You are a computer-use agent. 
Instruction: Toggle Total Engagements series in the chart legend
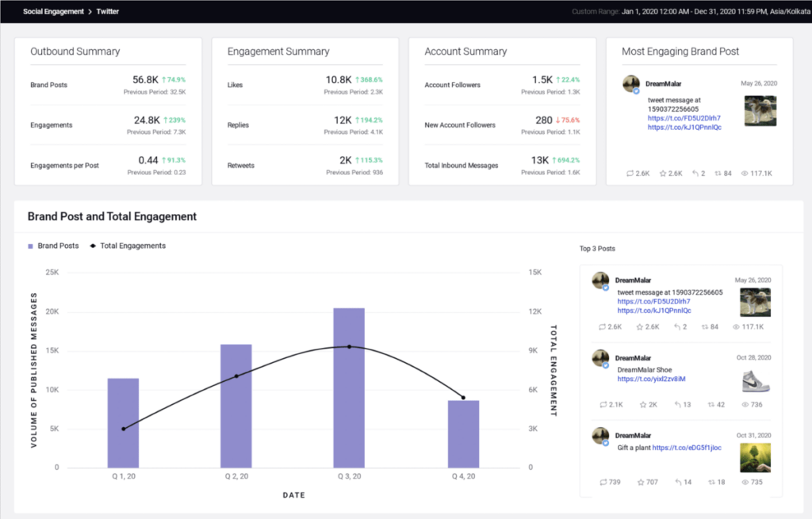(x=131, y=246)
